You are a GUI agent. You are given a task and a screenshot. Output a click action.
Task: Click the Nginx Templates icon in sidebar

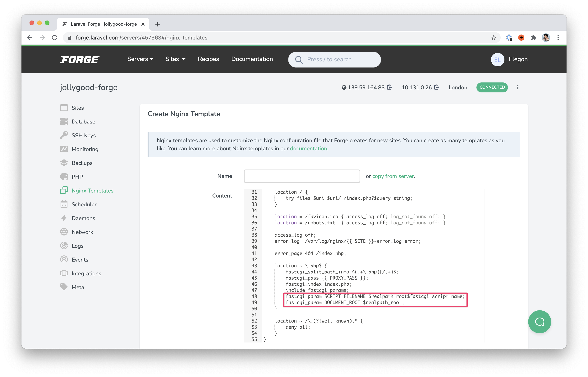tap(64, 190)
